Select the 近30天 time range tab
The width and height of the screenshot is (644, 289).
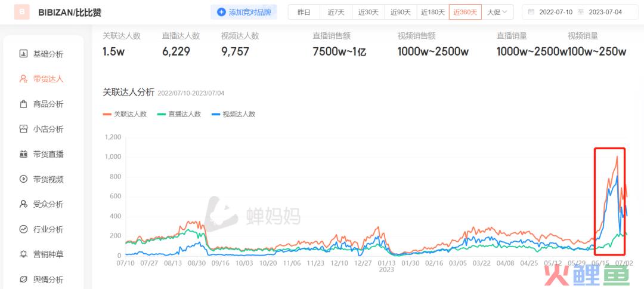(x=368, y=12)
